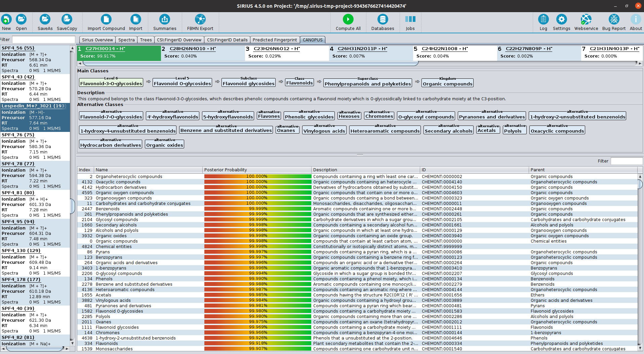Open the Summaries export icon
Image resolution: width=644 pixels, height=354 pixels.
(x=164, y=20)
